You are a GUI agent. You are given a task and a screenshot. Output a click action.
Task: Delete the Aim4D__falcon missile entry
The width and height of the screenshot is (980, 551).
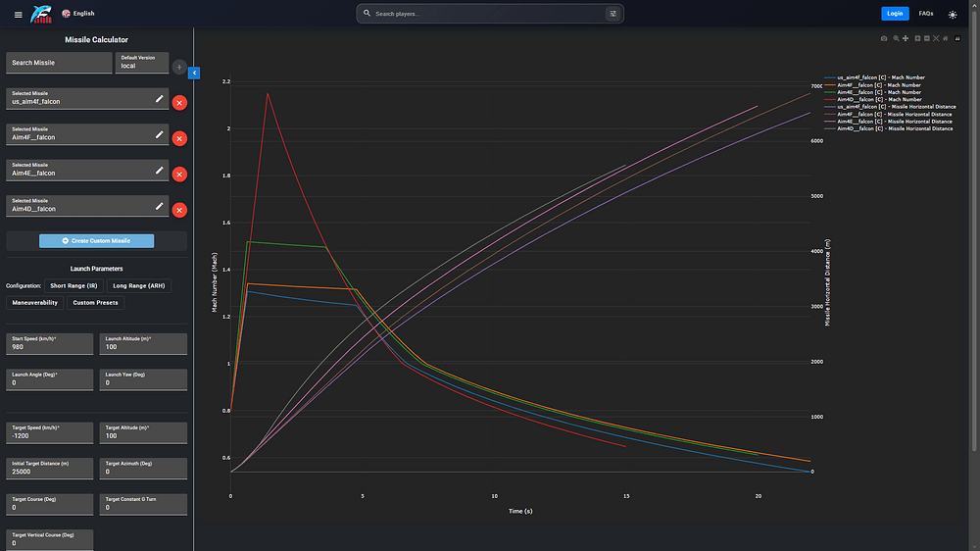[179, 210]
